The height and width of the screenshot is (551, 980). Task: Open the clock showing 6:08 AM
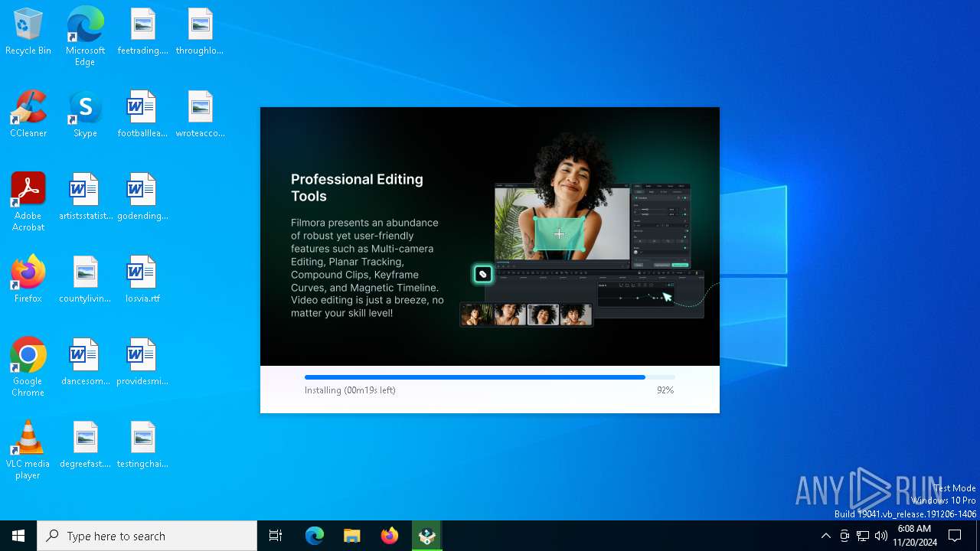[914, 536]
